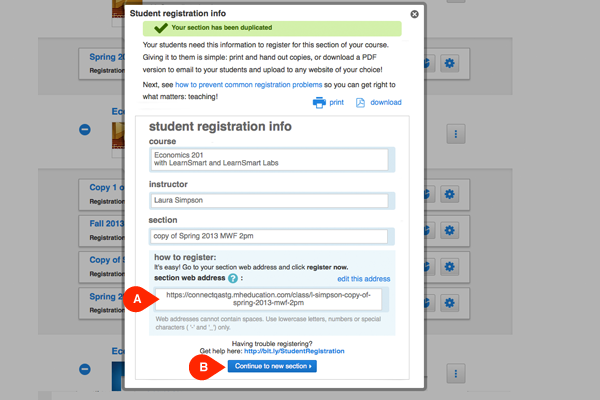This screenshot has height=400, width=600.
Task: Click the edit this address link
Action: pyautogui.click(x=363, y=278)
